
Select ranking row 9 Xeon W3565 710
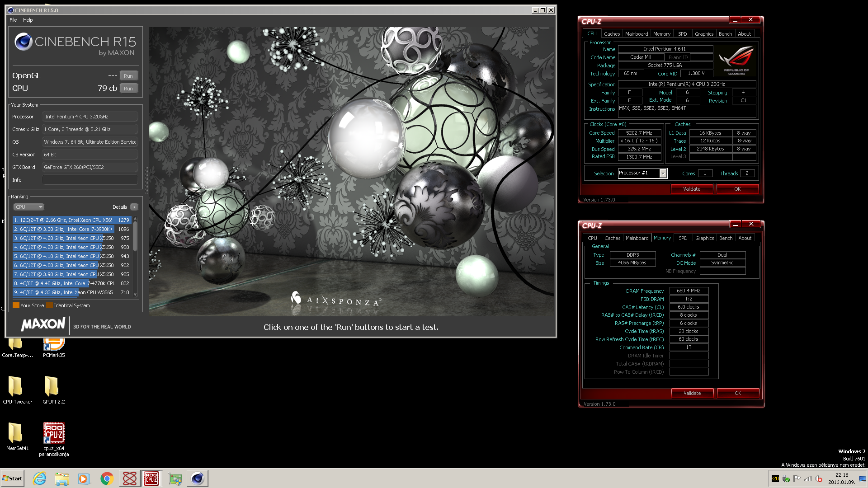tap(72, 292)
